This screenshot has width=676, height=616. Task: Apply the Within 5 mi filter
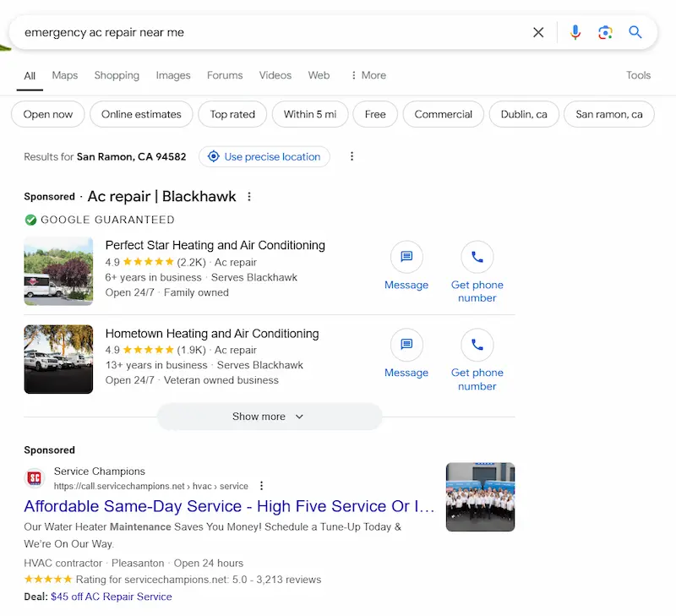(310, 114)
